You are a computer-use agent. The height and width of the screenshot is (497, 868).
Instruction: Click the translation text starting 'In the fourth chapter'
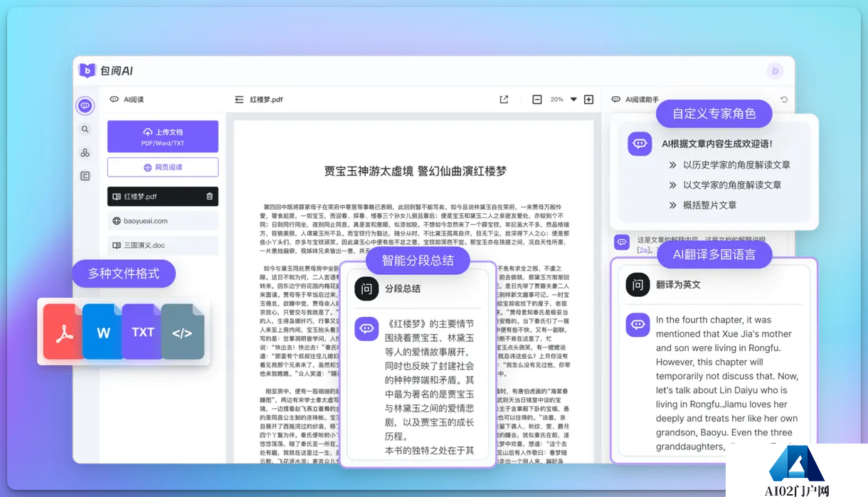point(727,383)
